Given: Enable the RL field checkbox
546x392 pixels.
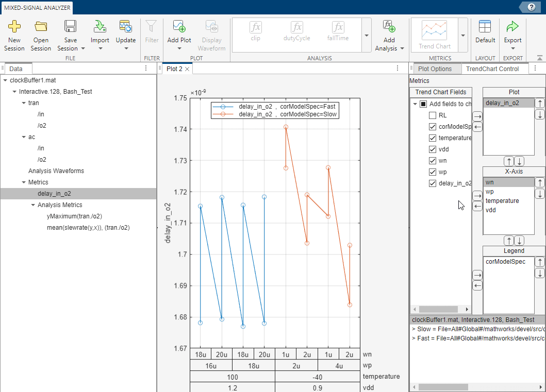Looking at the screenshot, I should click(433, 115).
